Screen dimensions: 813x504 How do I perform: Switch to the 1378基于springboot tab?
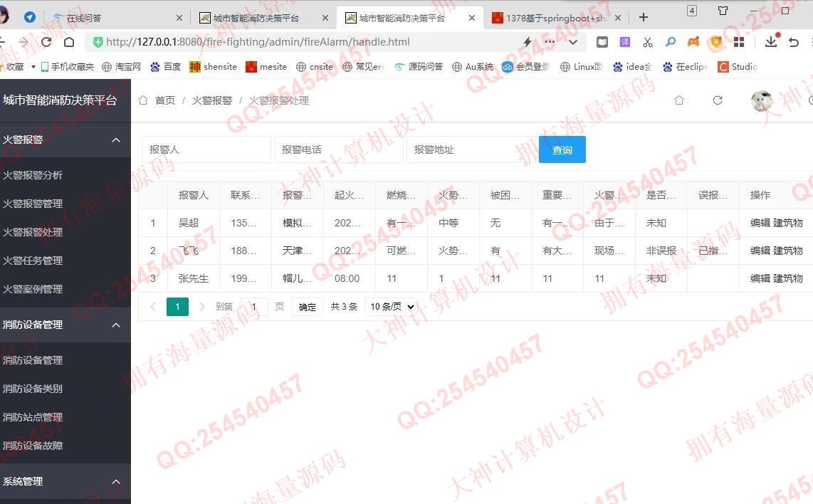[x=555, y=18]
